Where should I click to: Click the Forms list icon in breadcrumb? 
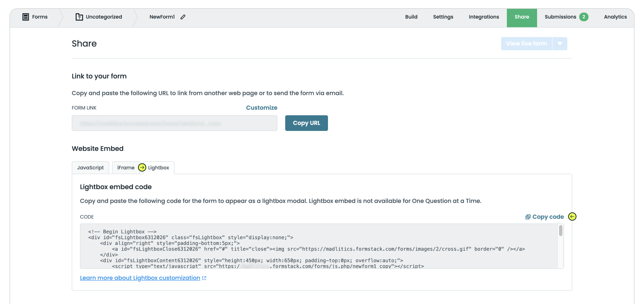26,17
